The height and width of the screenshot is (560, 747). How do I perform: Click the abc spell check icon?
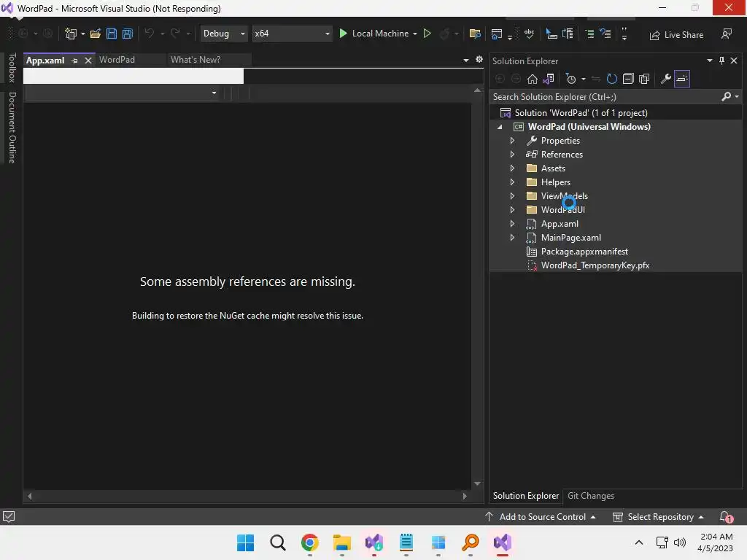pos(529,34)
